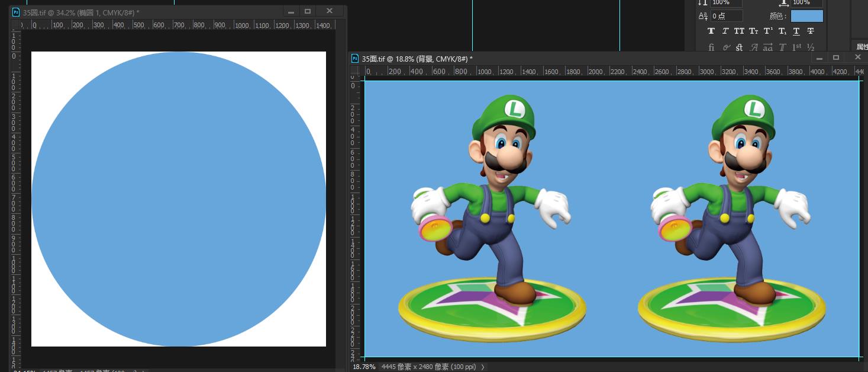Close the 35圆.tif document window

click(329, 11)
